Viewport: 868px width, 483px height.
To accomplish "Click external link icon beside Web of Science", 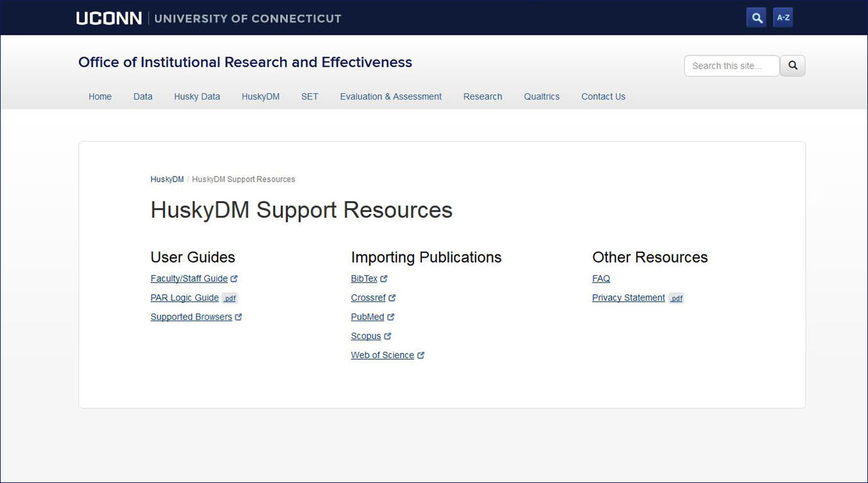I will (421, 355).
